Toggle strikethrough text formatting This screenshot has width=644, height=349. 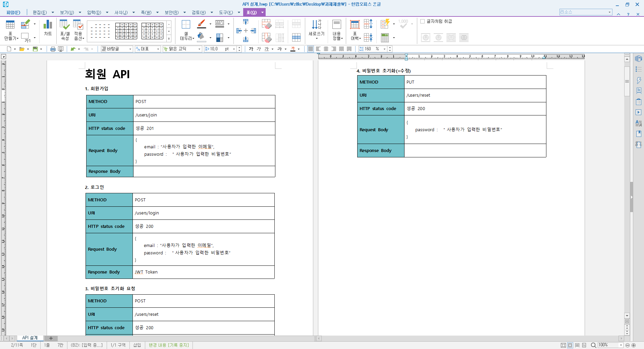coord(280,49)
